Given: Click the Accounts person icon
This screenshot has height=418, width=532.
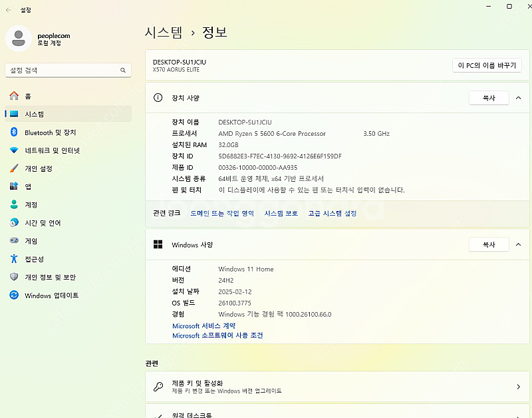Looking at the screenshot, I should coord(14,204).
